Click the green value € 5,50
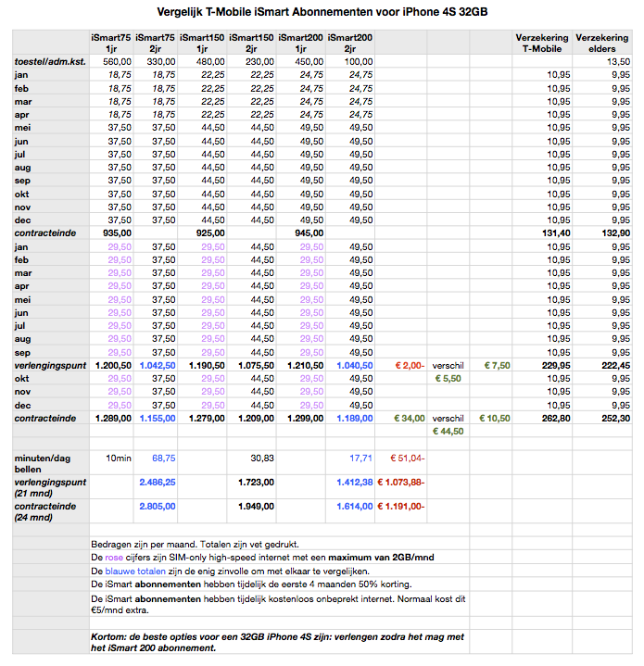 [448, 379]
